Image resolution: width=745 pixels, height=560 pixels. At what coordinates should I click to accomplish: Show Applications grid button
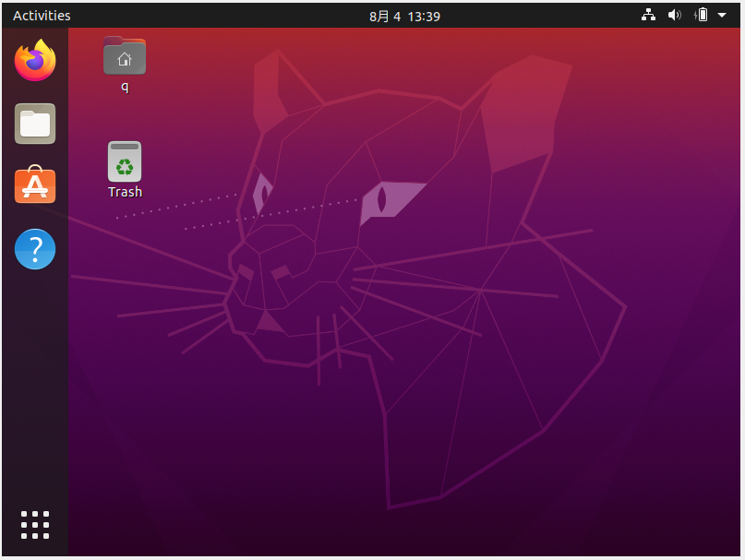35,525
